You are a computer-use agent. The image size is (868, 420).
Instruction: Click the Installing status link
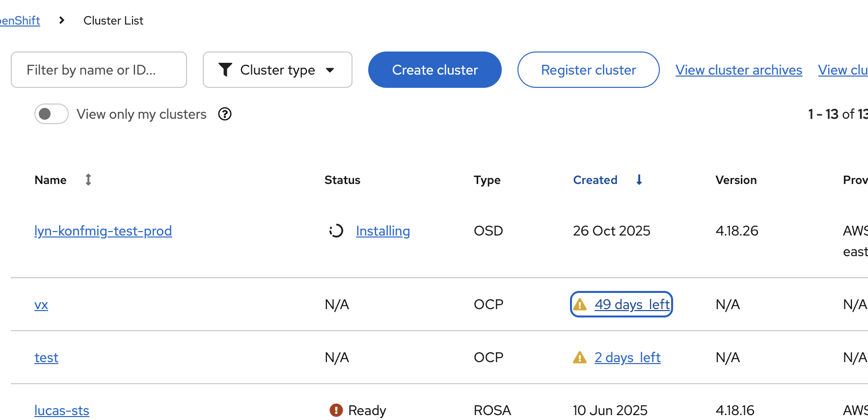pos(383,231)
